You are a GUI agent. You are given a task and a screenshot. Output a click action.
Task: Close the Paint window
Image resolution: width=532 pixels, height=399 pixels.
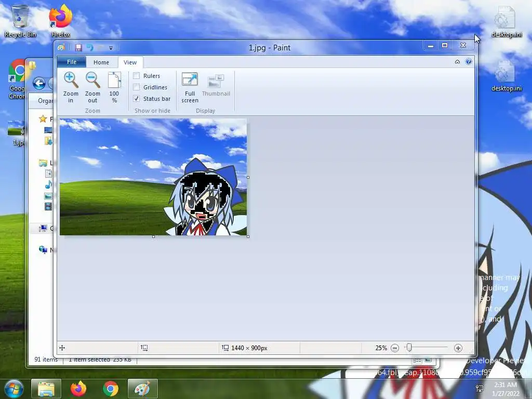click(x=463, y=46)
